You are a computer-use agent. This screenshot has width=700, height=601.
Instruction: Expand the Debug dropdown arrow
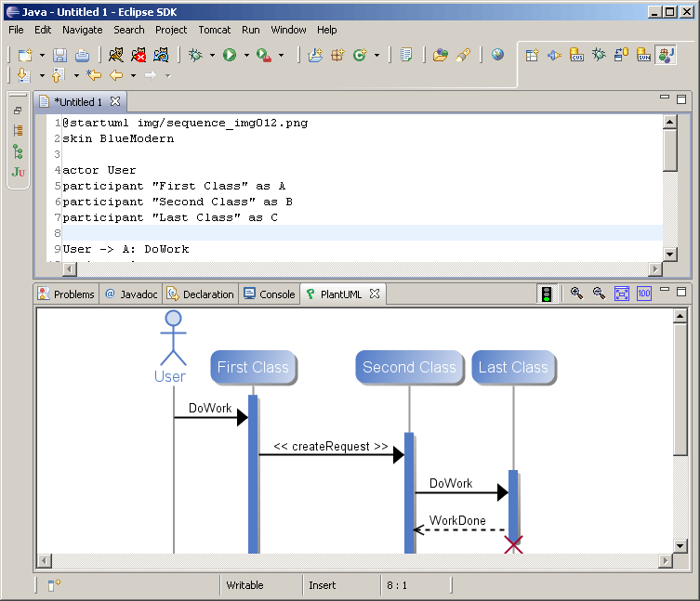pyautogui.click(x=212, y=56)
